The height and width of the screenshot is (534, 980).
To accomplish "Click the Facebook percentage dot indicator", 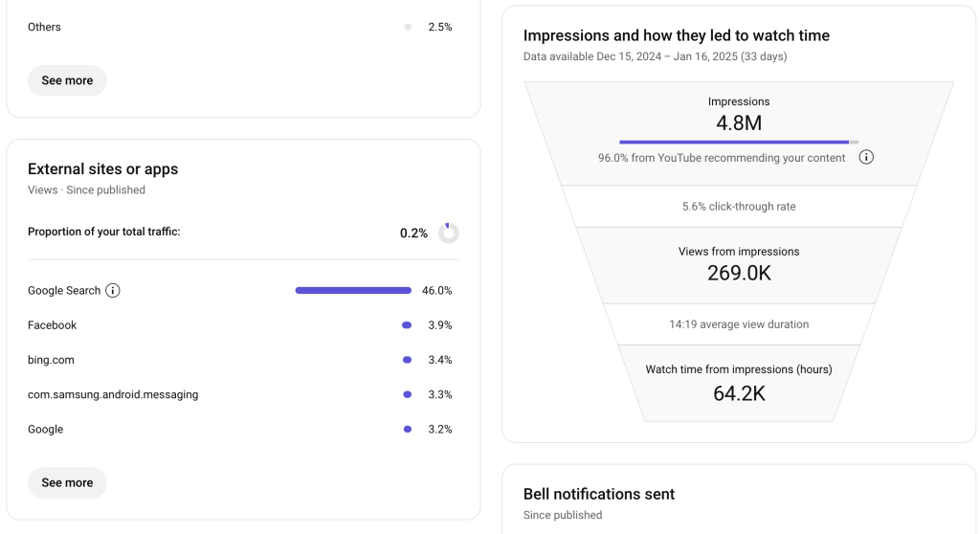I will 407,325.
